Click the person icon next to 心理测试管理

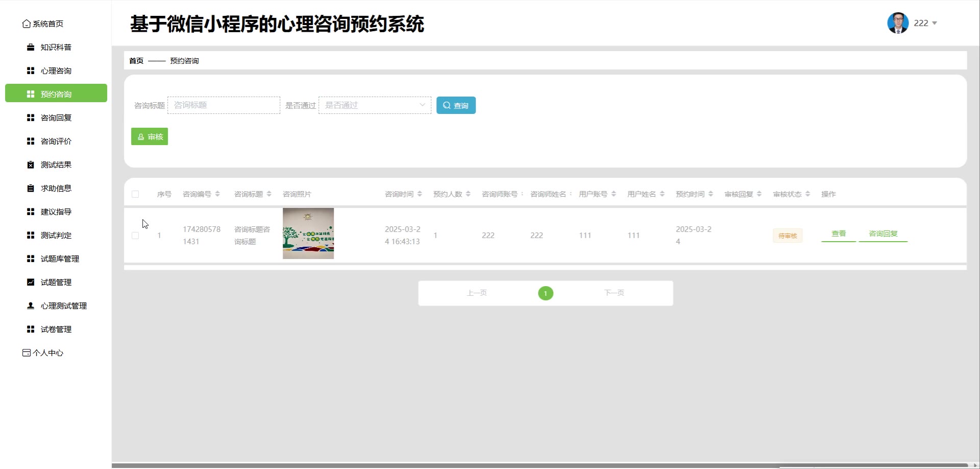pyautogui.click(x=31, y=306)
